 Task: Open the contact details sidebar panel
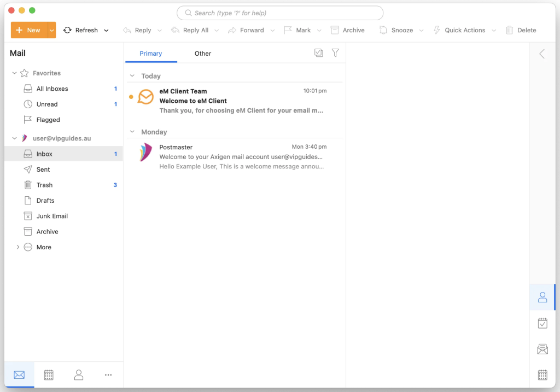[x=542, y=297]
